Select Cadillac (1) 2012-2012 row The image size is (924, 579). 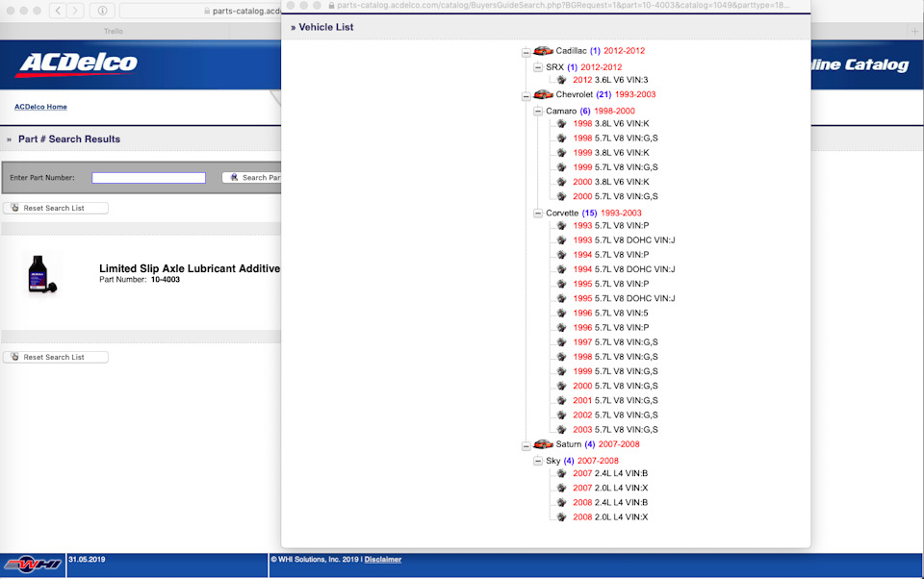(600, 51)
